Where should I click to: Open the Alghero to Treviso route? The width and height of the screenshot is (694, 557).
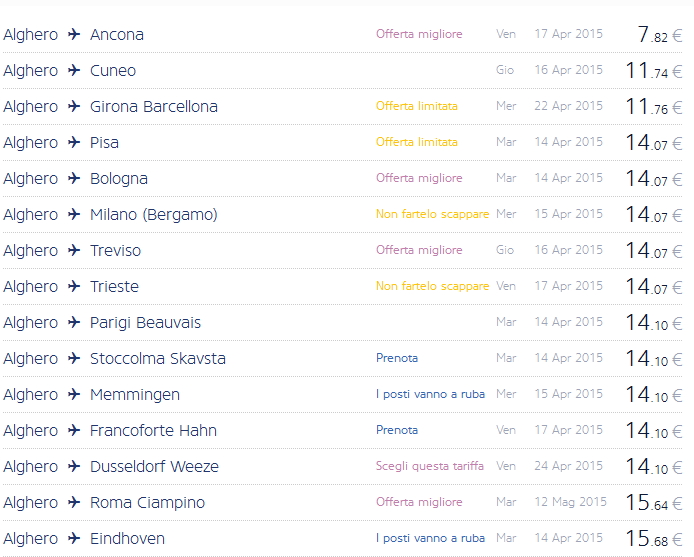115,250
